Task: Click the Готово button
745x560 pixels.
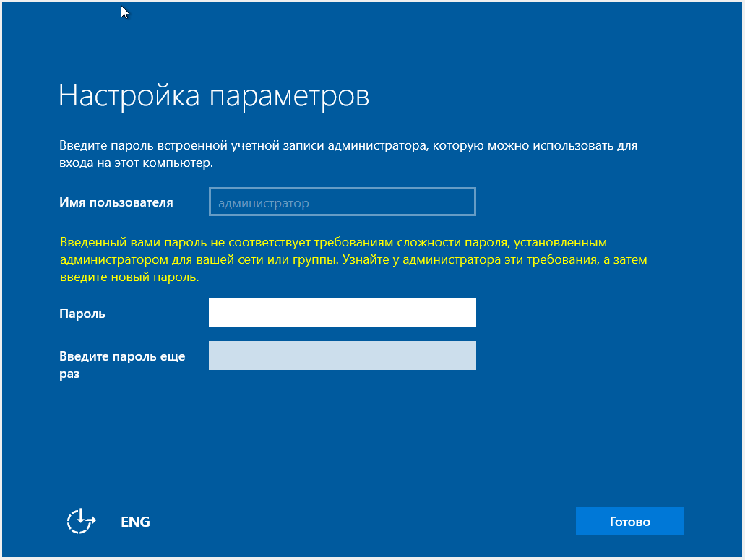Action: pyautogui.click(x=629, y=521)
